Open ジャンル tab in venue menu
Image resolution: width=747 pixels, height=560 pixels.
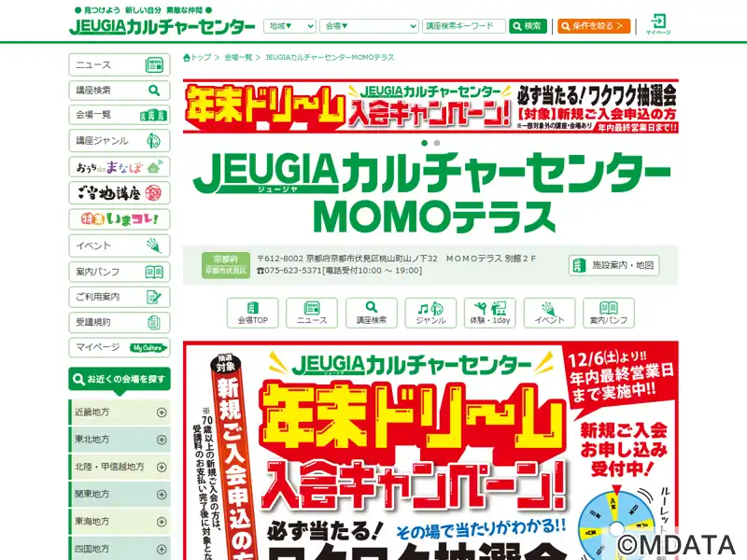pyautogui.click(x=430, y=313)
